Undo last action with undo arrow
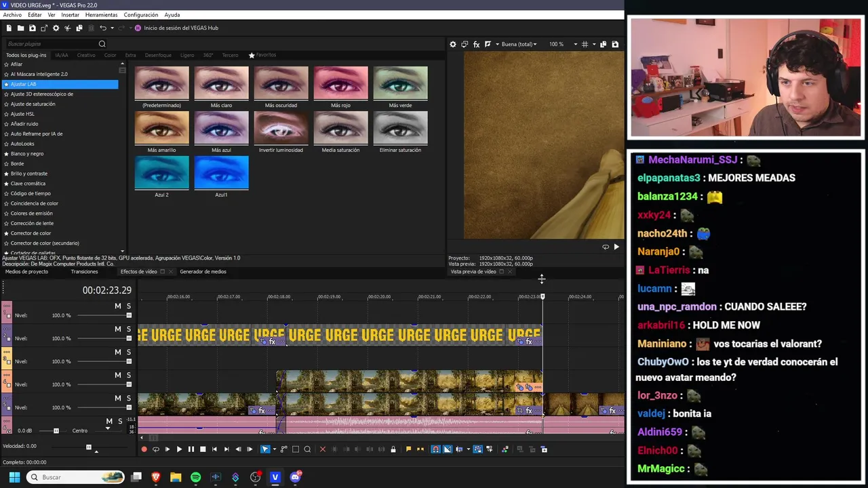 [x=102, y=28]
